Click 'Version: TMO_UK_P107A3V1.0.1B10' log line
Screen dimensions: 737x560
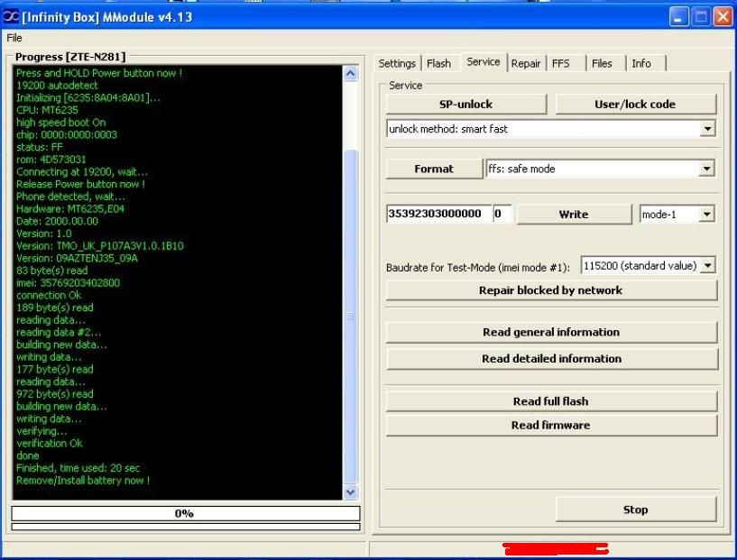(x=100, y=245)
